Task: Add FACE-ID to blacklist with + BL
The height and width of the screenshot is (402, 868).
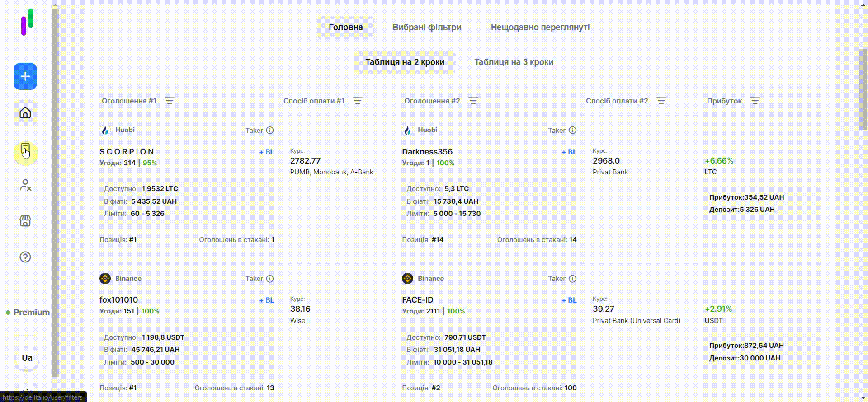Action: tap(569, 300)
